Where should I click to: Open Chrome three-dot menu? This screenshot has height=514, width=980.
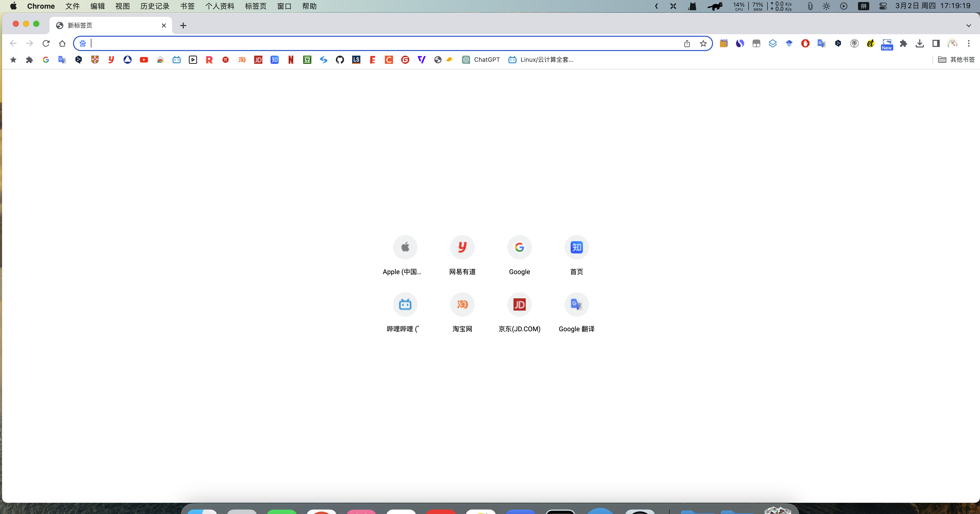969,43
